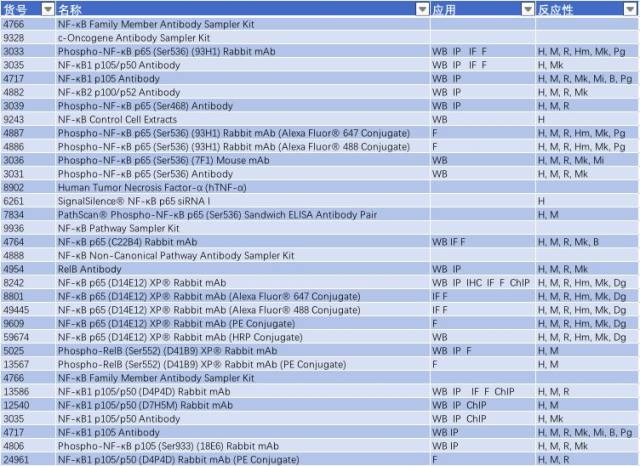Screen dimensions: 640x466
Task: Select cell with catalog number 9328
Action: click(28, 38)
